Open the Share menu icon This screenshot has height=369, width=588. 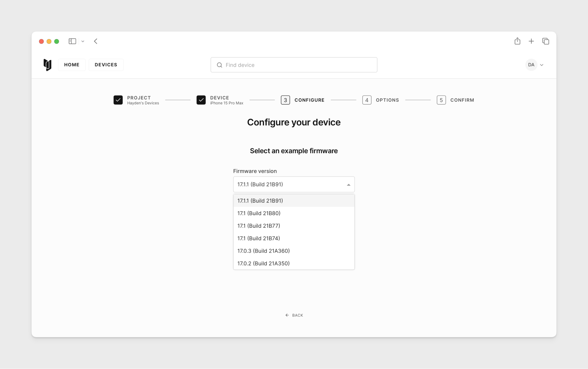coord(517,41)
